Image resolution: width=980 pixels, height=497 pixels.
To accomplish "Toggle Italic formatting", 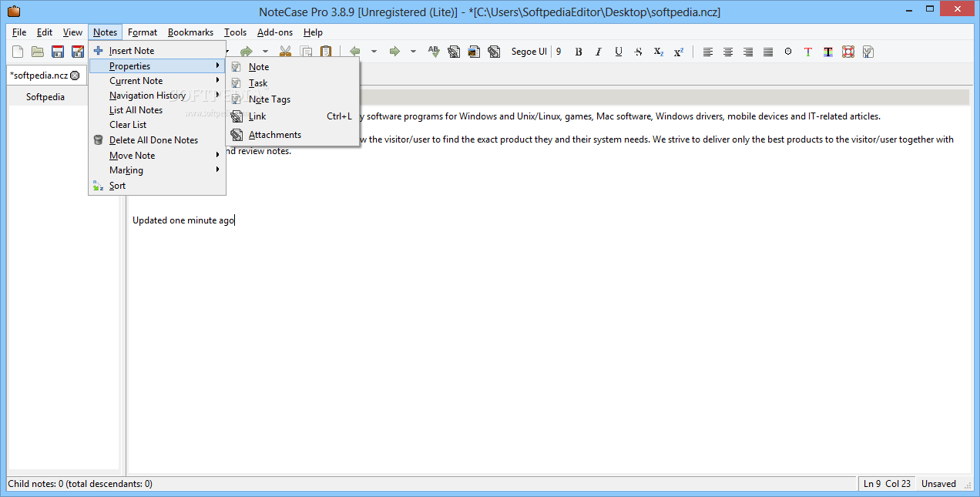I will 599,52.
